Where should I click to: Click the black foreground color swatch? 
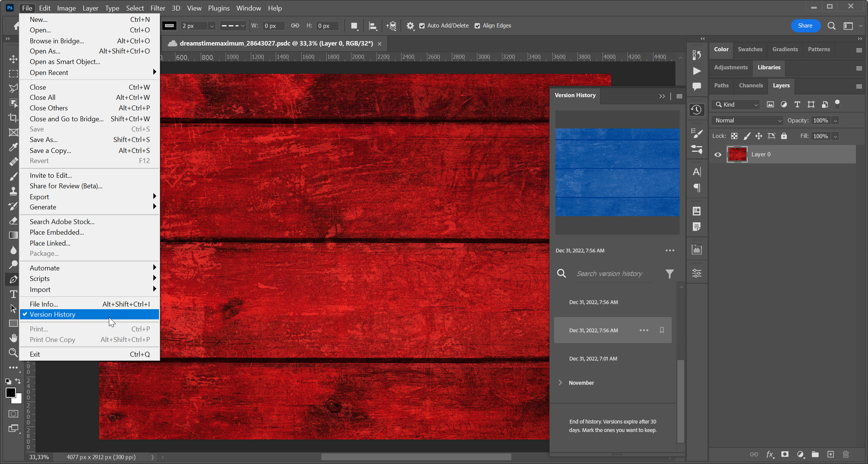click(11, 392)
